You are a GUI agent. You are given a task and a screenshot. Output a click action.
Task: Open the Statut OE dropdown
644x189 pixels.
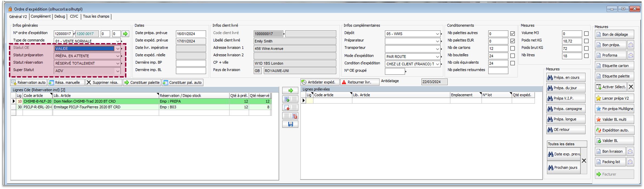coord(118,49)
